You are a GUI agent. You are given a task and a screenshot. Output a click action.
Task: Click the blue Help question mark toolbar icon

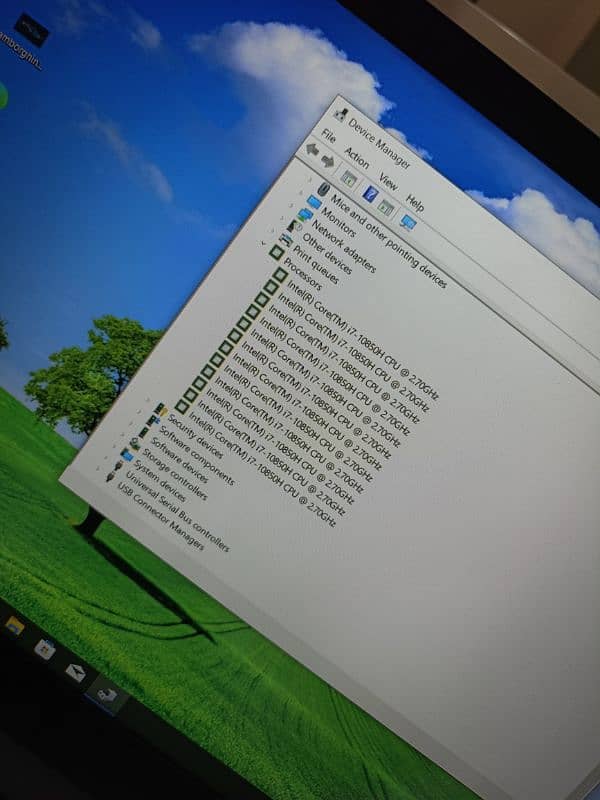click(370, 194)
